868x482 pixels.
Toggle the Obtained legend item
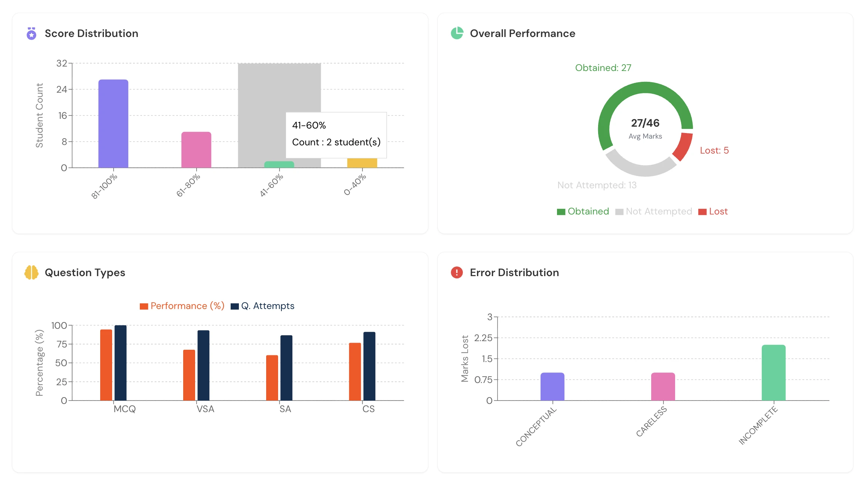583,211
